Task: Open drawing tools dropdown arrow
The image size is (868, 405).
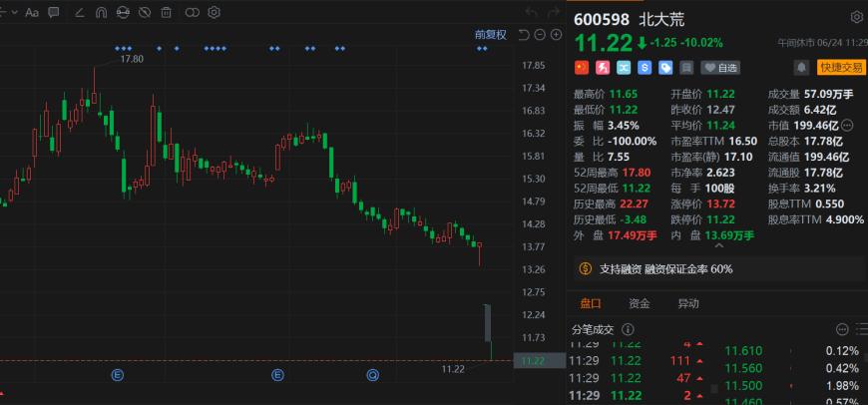Action: pos(14,12)
